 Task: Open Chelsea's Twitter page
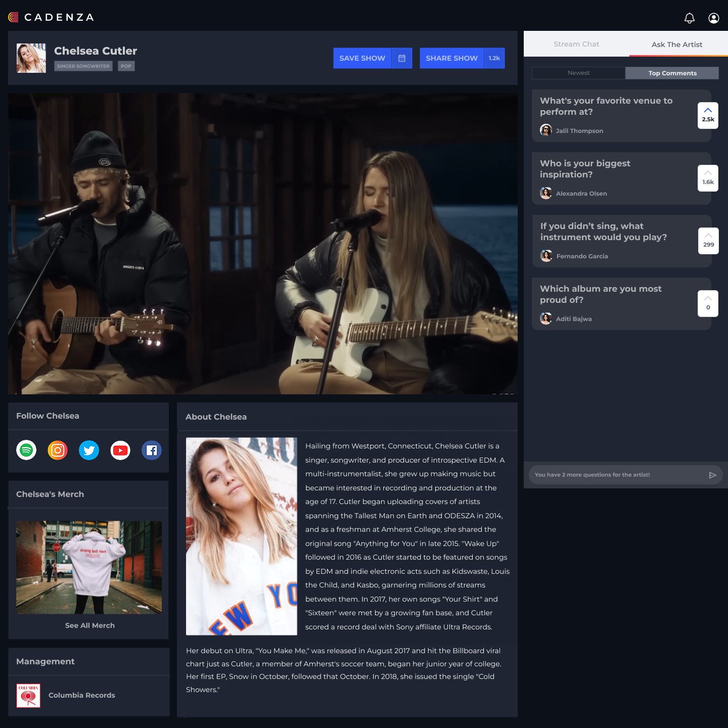click(89, 450)
